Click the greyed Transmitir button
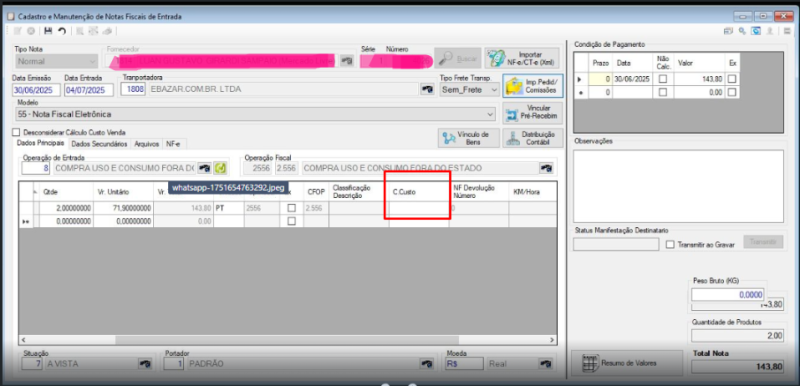800x386 pixels. pyautogui.click(x=763, y=242)
